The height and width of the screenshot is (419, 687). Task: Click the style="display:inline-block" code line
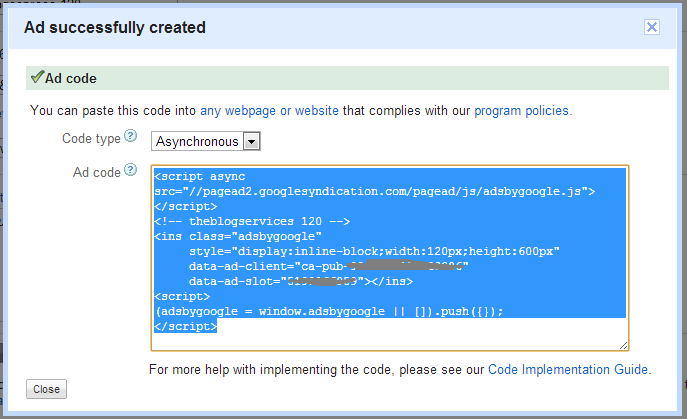(x=374, y=251)
